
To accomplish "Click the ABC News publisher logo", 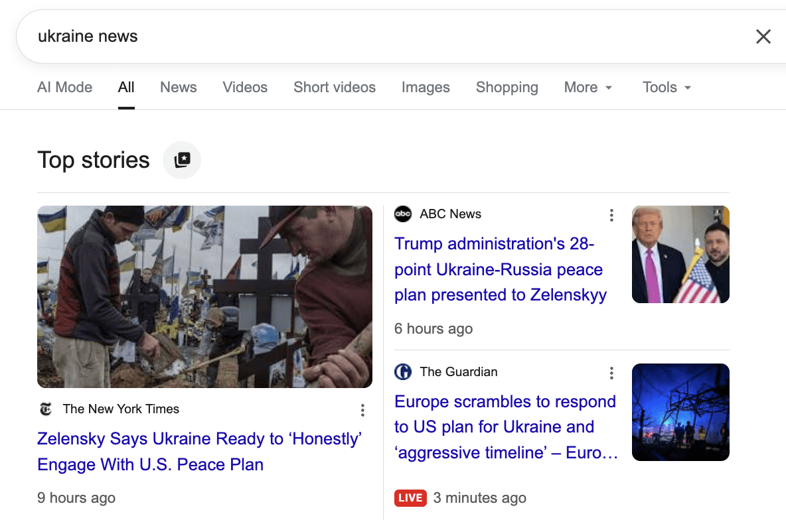I will click(x=402, y=214).
